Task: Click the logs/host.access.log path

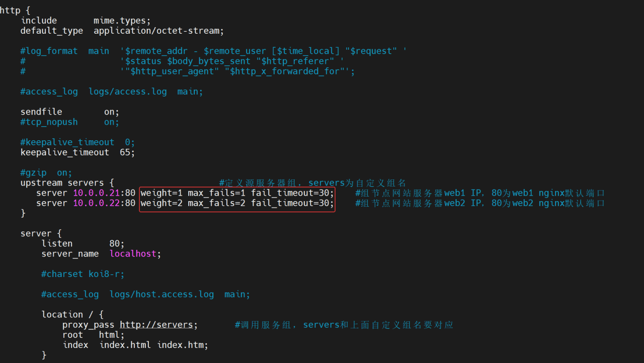Action: coord(162,294)
